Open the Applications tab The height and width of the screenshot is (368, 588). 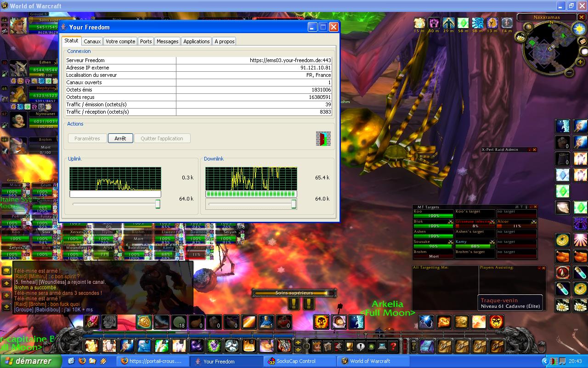(196, 41)
